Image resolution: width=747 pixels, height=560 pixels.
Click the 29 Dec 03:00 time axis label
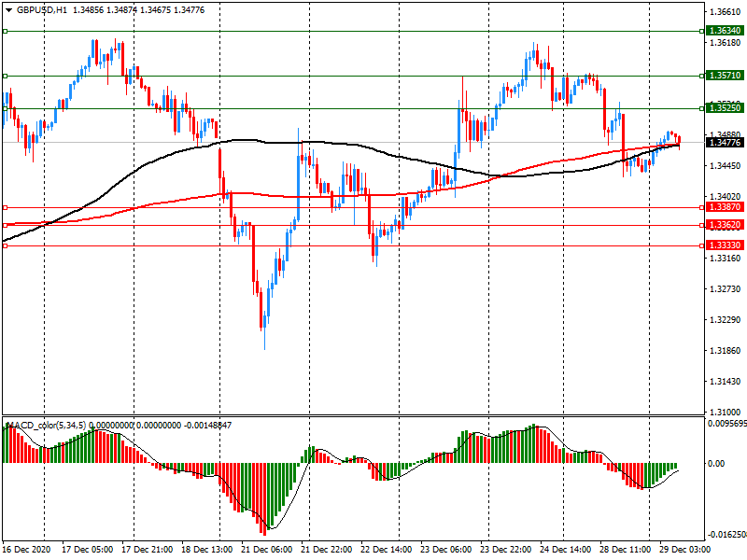tap(684, 550)
